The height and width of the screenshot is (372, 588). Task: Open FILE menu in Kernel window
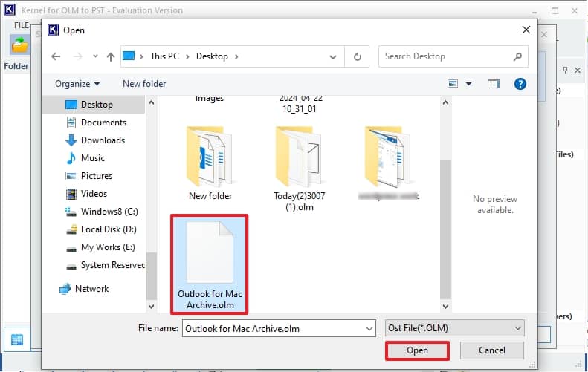pos(22,25)
